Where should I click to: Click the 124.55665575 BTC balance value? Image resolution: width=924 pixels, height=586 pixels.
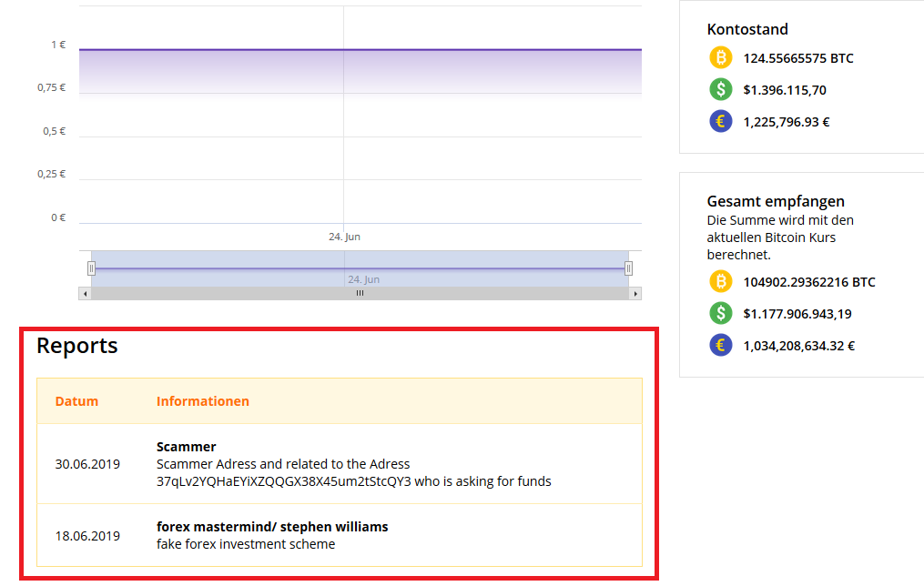797,58
